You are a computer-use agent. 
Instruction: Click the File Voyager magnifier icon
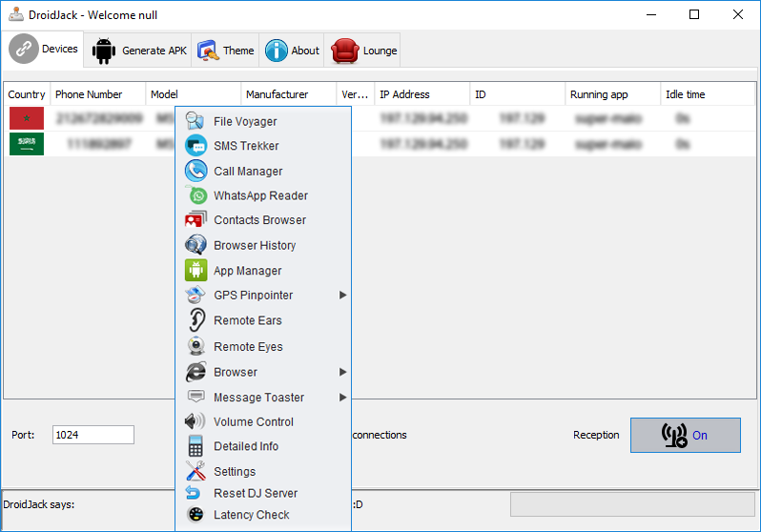pos(195,121)
